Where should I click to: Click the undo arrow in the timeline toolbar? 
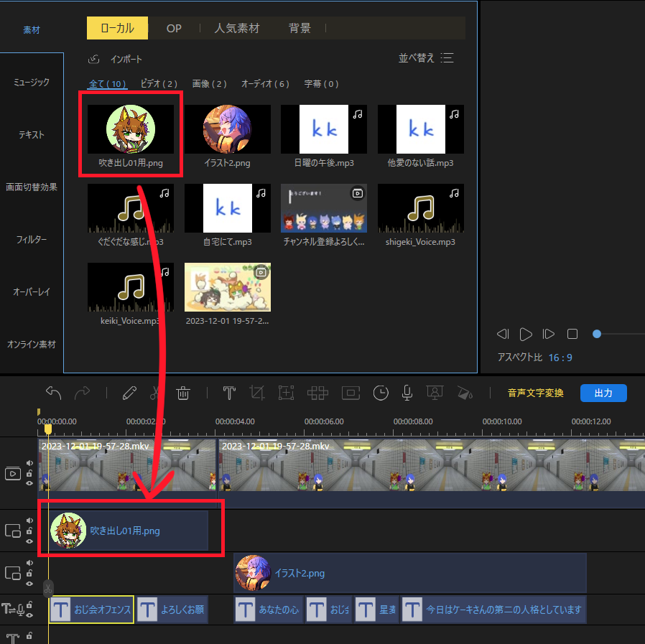(53, 393)
